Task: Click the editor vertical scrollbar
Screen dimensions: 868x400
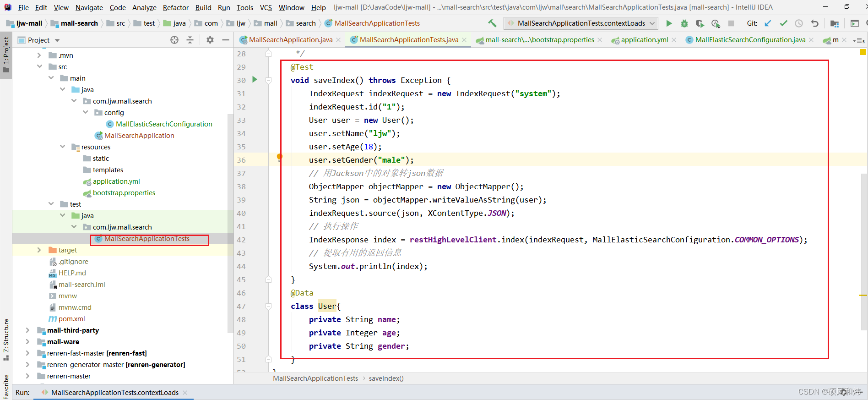Action: coord(864,252)
